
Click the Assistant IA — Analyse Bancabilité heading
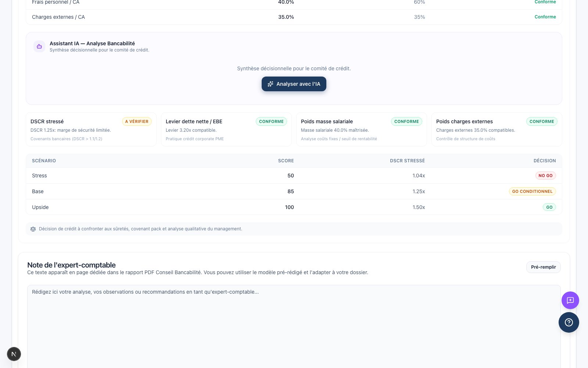click(92, 43)
